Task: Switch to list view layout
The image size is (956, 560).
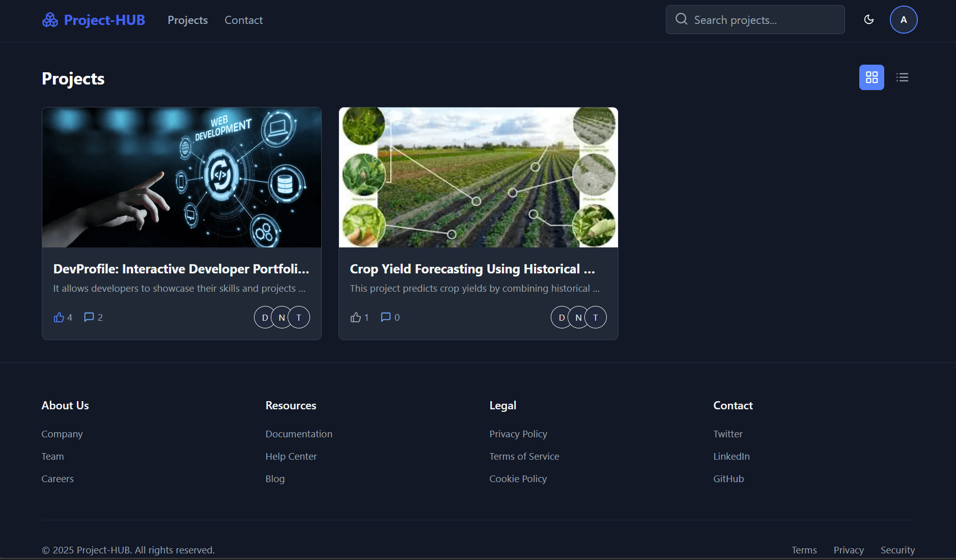Action: [902, 77]
